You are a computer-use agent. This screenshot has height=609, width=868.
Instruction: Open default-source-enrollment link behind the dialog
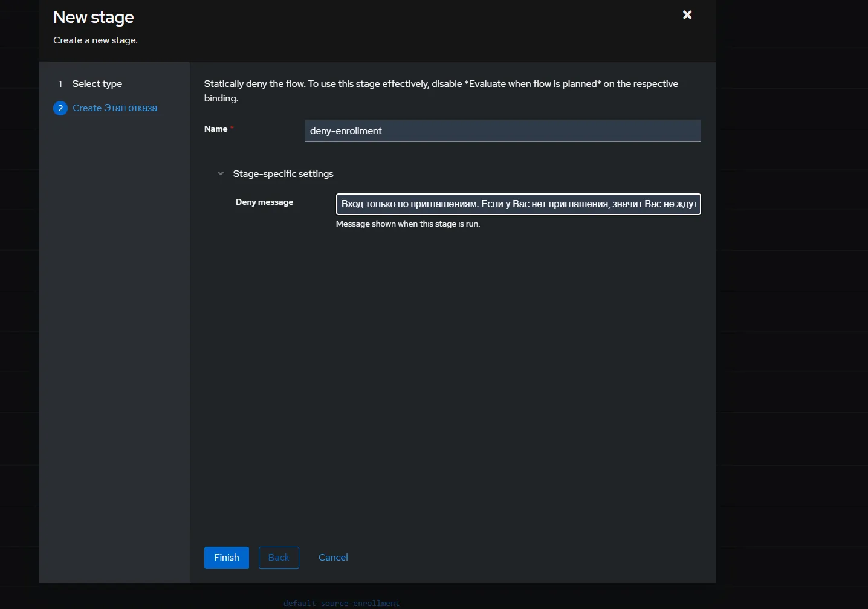pos(342,603)
